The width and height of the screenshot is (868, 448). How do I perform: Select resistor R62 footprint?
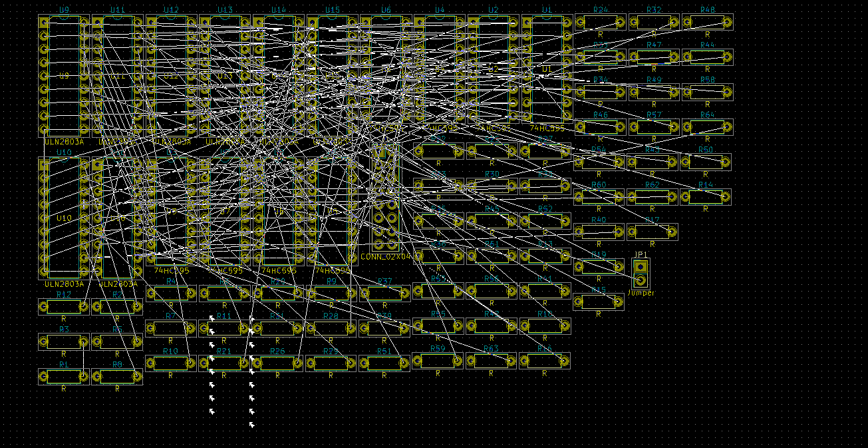[x=654, y=196]
